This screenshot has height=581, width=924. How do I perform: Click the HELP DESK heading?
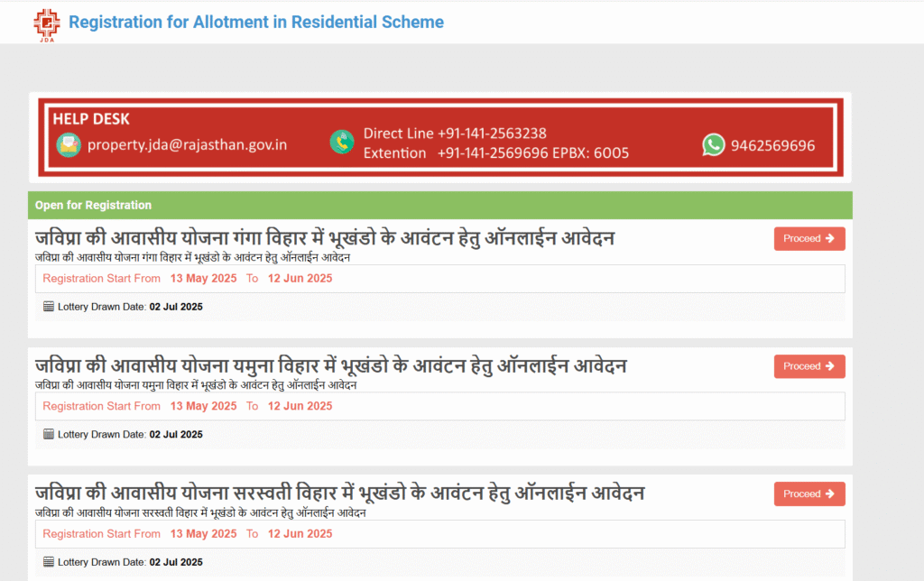91,119
